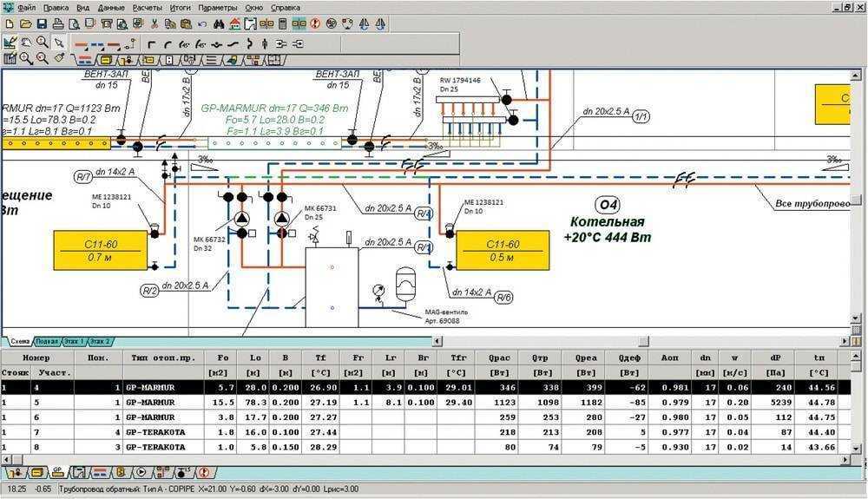This screenshot has width=868, height=499.
Task: Click the scissors Cut icon
Action: click(x=155, y=23)
